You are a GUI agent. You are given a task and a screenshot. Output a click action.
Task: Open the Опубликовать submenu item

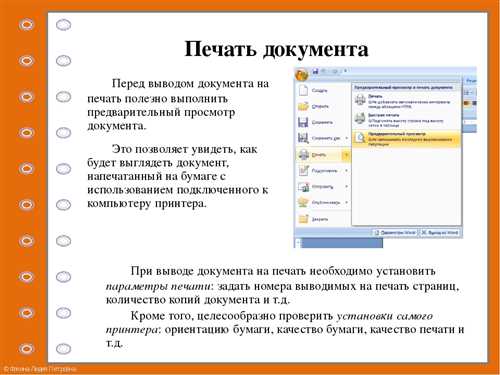coord(322,202)
